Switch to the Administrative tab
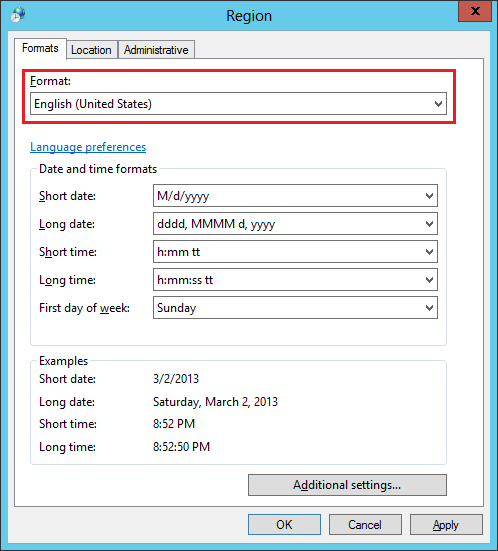Viewport: 498px width, 551px height. point(156,50)
